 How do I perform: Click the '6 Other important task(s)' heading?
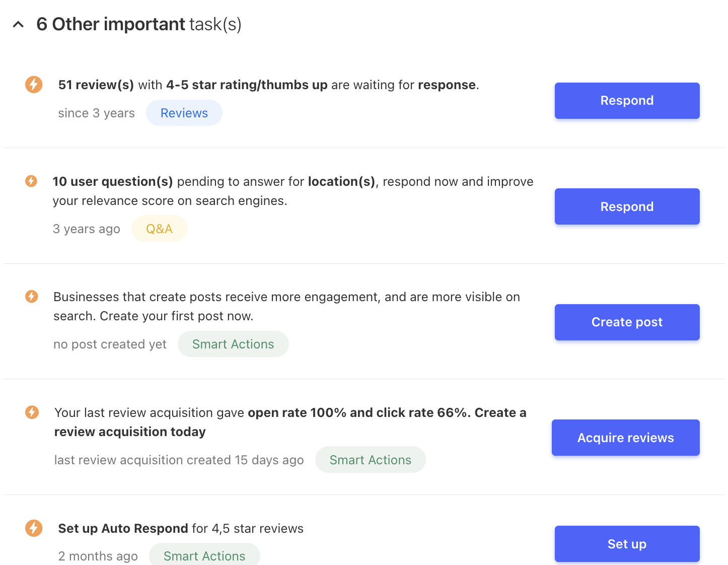pyautogui.click(x=139, y=24)
